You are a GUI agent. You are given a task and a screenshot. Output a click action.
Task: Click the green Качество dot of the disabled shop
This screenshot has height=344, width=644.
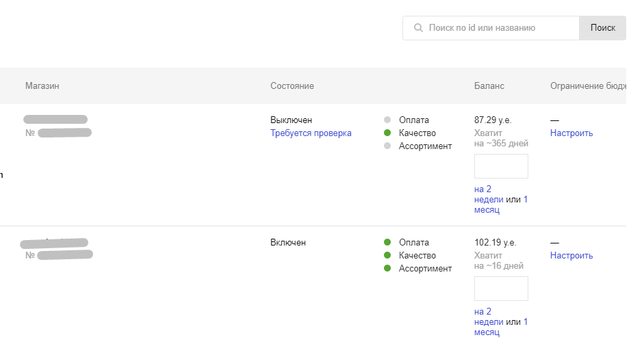point(387,133)
